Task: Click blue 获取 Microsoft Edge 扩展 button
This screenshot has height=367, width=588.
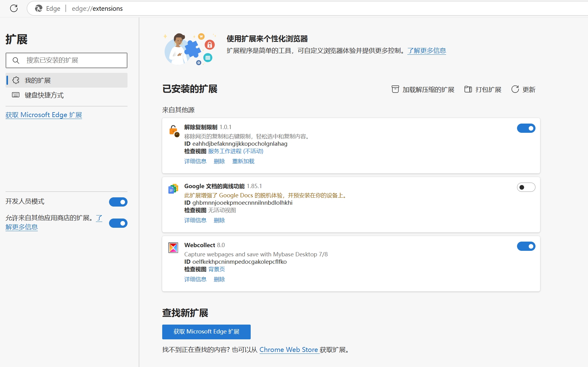Action: pyautogui.click(x=206, y=332)
